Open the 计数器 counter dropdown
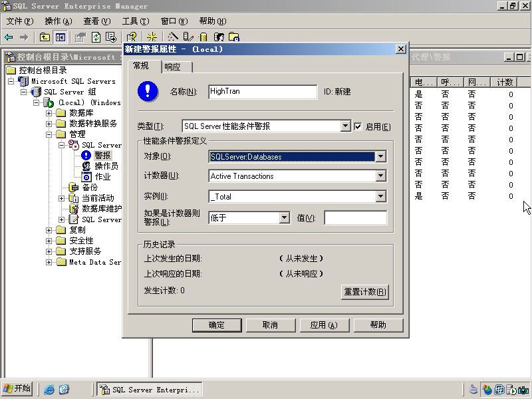The height and width of the screenshot is (399, 532). pyautogui.click(x=380, y=176)
